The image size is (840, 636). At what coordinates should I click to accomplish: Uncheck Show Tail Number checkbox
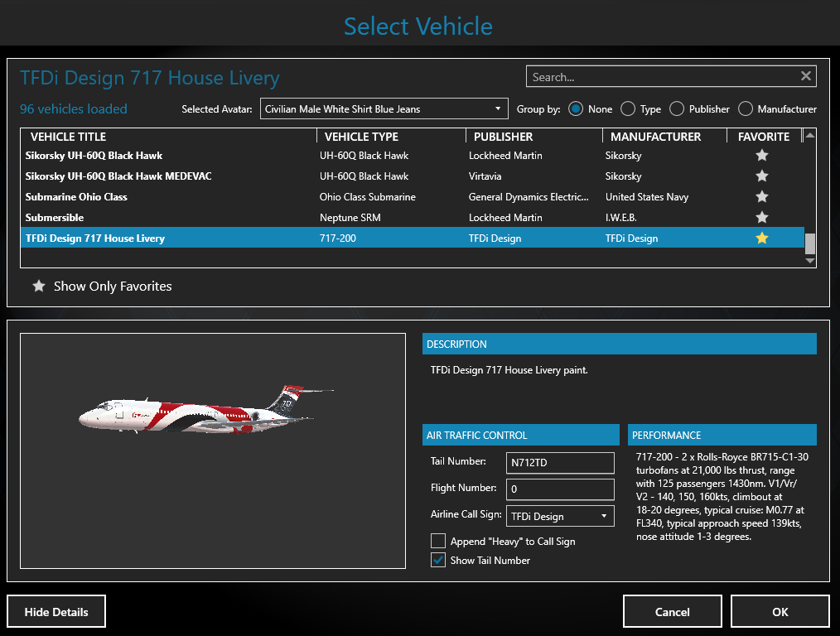[x=438, y=560]
